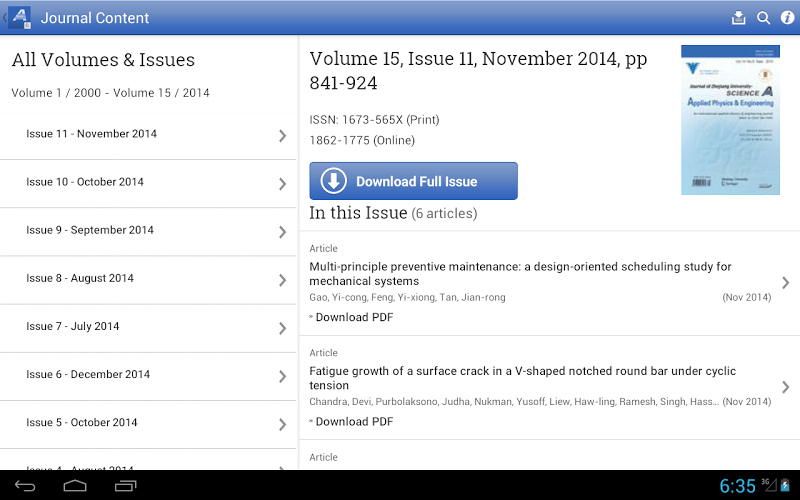Click the Download Full Issue button
The image size is (800, 500).
point(413,181)
